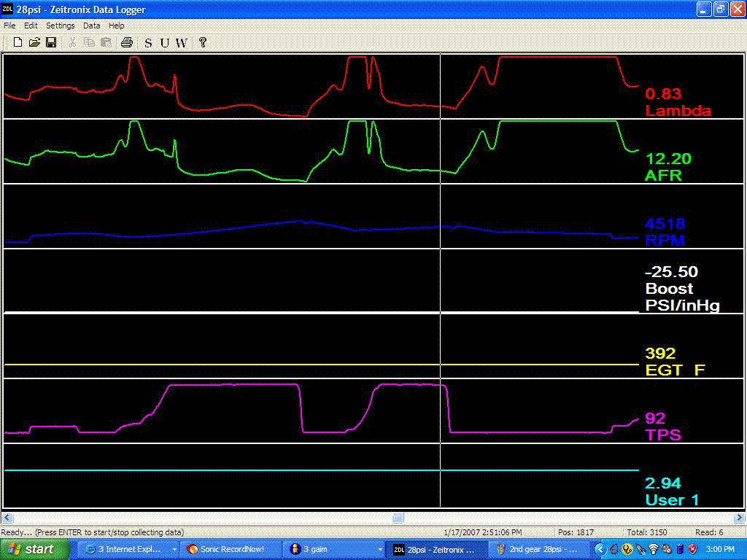The width and height of the screenshot is (747, 560).
Task: Open the Data menu
Action: point(91,26)
